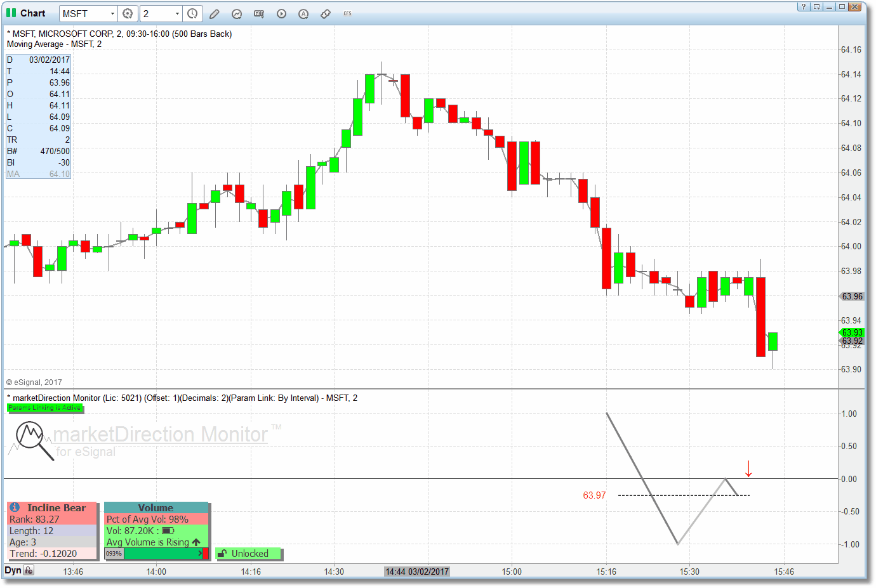Open the interval dropdown showing 2
The image size is (876, 588).
(177, 13)
